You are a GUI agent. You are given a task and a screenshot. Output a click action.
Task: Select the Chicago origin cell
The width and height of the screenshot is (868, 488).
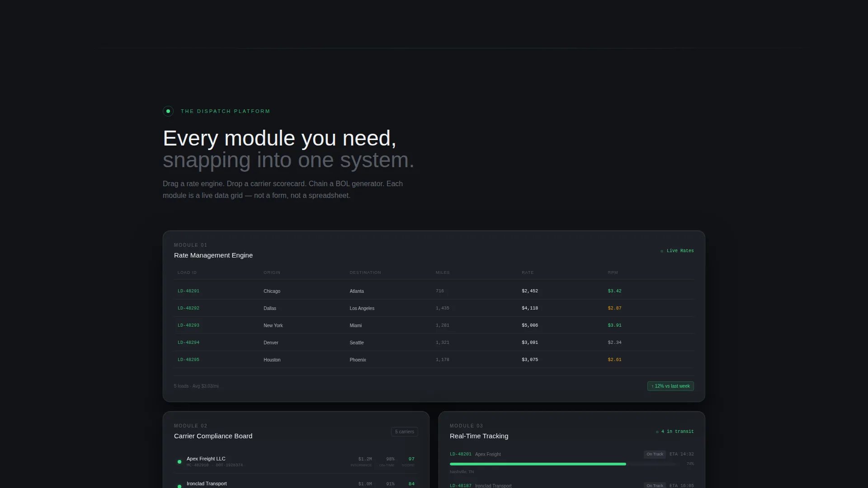272,291
